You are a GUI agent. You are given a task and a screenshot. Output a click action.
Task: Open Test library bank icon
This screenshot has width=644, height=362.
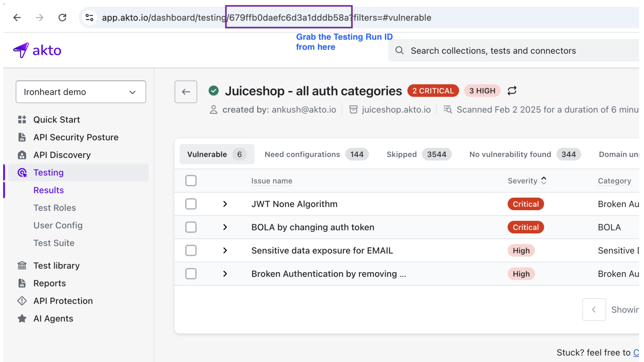point(22,266)
